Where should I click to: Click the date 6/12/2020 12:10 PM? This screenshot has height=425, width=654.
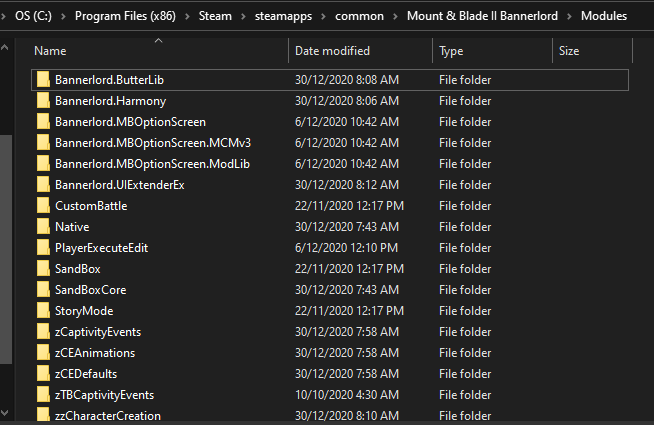point(346,248)
